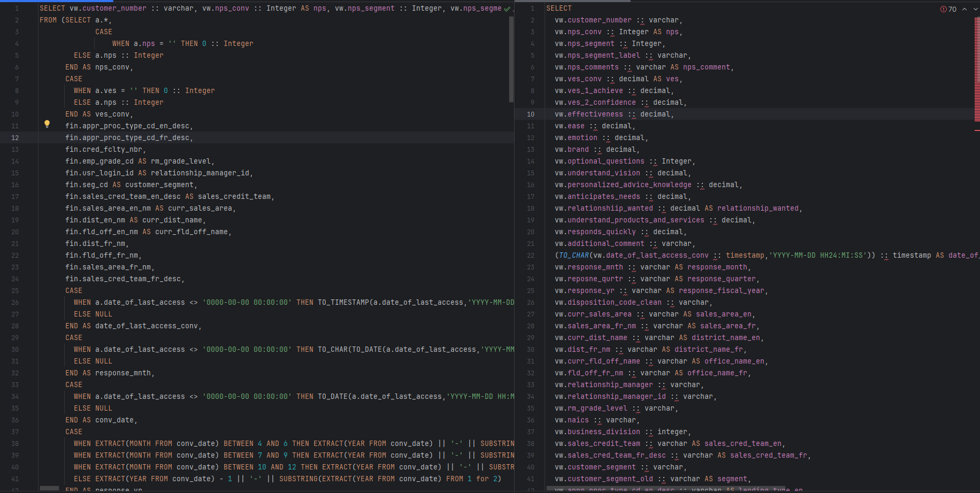This screenshot has width=980, height=493.
Task: Click fin.cred_fclty_nbr in the left editor
Action: tap(104, 150)
